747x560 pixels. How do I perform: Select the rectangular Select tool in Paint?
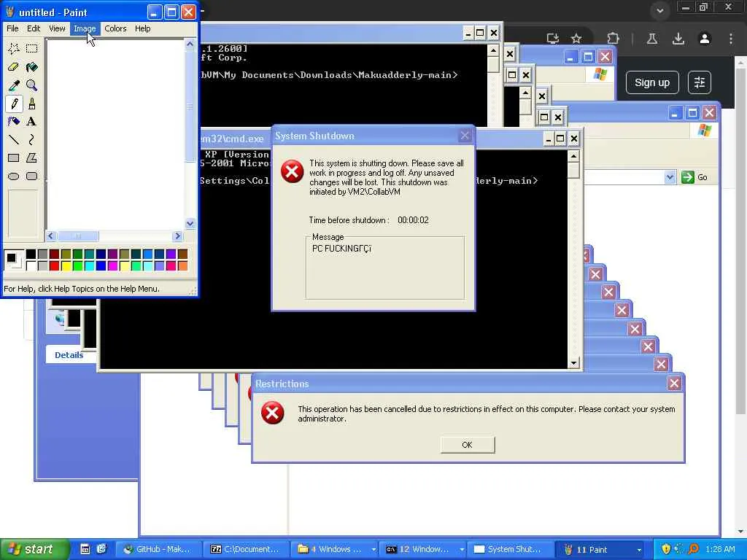(x=32, y=48)
